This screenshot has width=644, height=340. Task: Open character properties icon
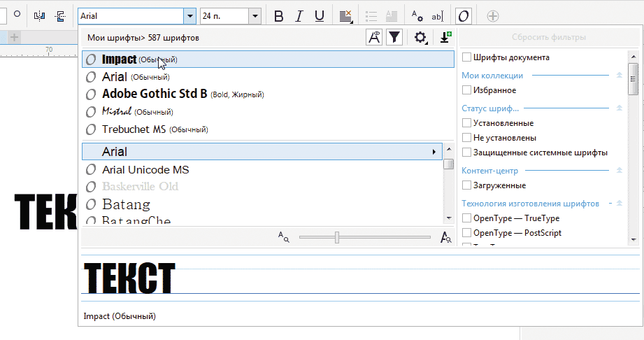[x=417, y=15]
